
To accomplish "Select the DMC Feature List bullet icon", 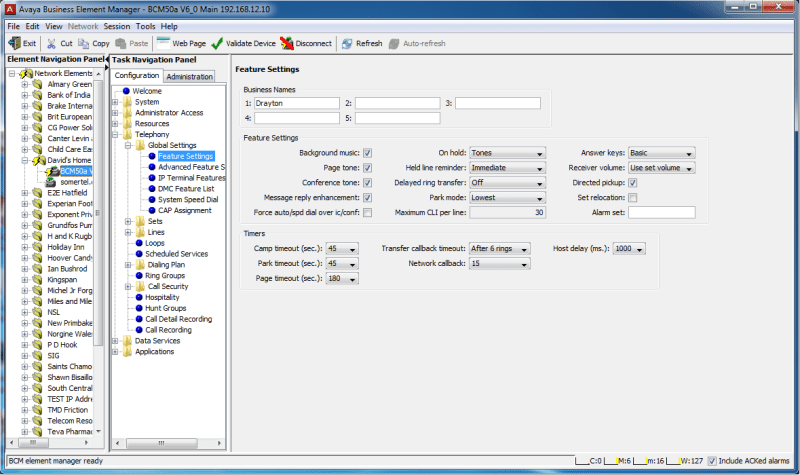I will 152,189.
